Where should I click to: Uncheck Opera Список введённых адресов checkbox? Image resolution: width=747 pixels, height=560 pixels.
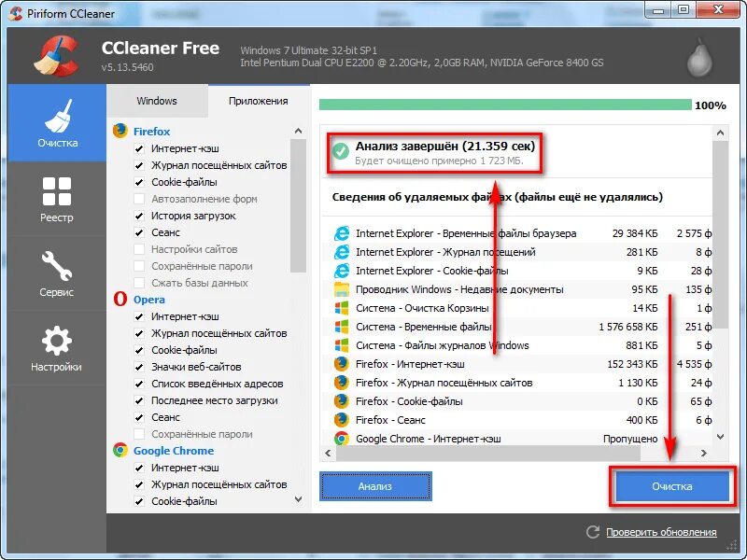click(x=139, y=384)
